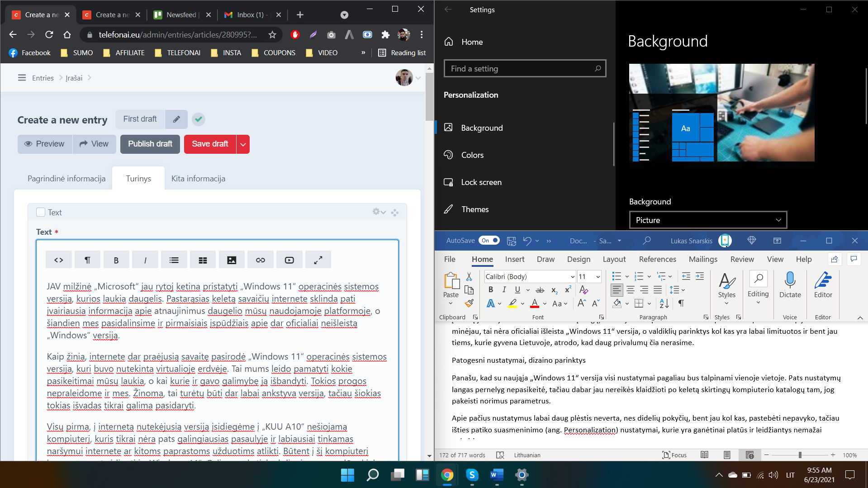Image resolution: width=868 pixels, height=488 pixels.
Task: Open the font size 11 dropdown in Word
Action: click(x=598, y=277)
